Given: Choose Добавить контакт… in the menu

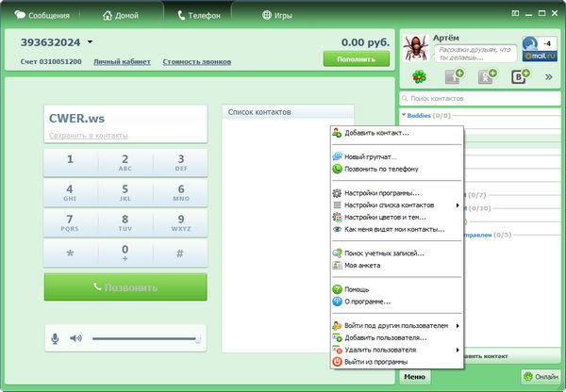Looking at the screenshot, I should (x=397, y=133).
